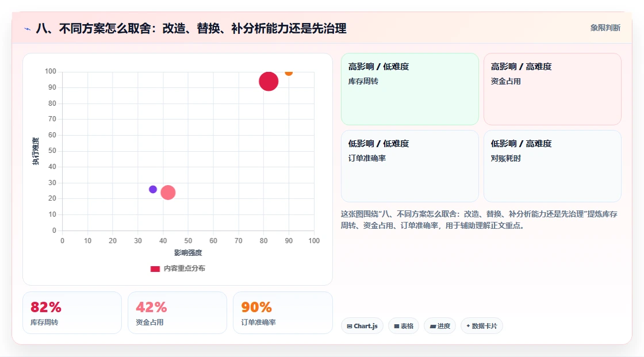Click the small purple bubble
This screenshot has width=644, height=357.
[x=153, y=189]
